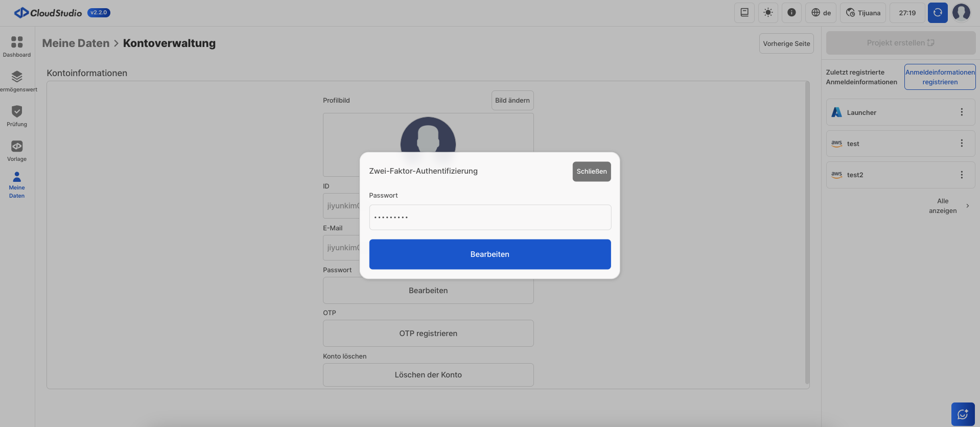Expand Alle anzeigen credentials list
This screenshot has height=427, width=980.
948,206
